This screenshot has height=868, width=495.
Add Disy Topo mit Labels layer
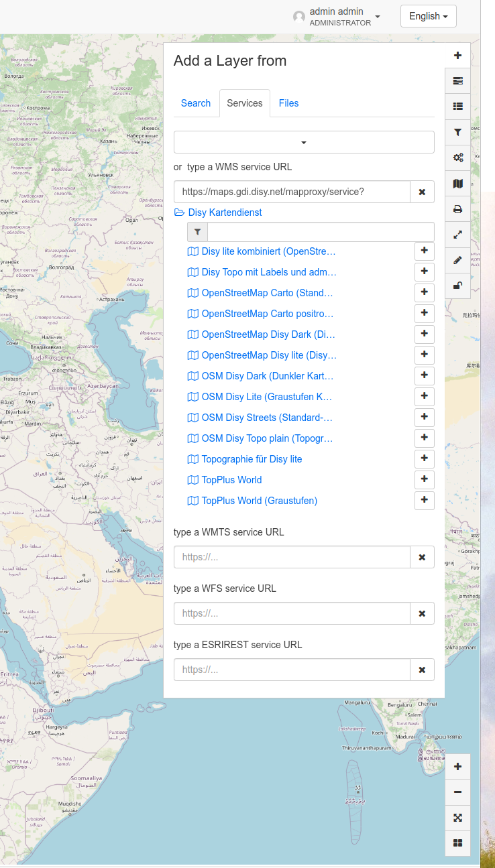[424, 272]
